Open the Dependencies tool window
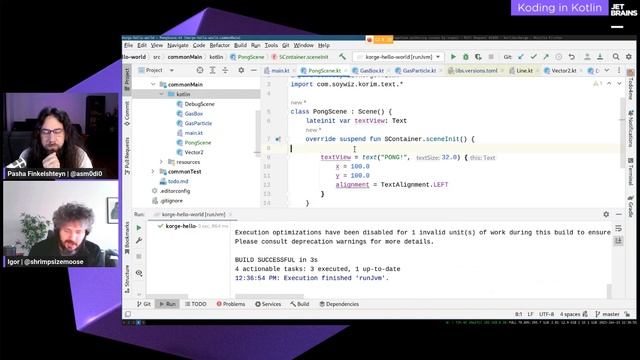Viewport: 640px width, 360px height. tap(339, 304)
